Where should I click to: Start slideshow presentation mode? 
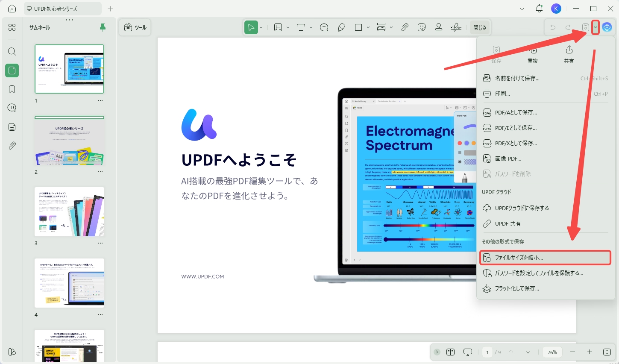coord(468,352)
